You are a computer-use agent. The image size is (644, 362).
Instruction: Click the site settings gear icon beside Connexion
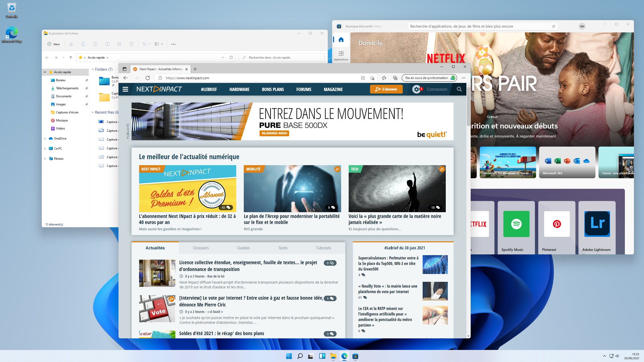(417, 89)
